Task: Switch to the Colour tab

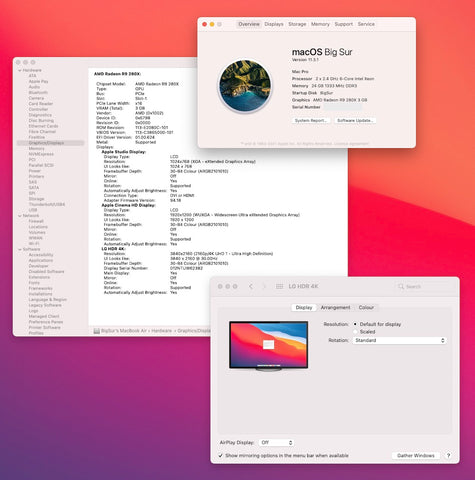Action: click(x=366, y=307)
